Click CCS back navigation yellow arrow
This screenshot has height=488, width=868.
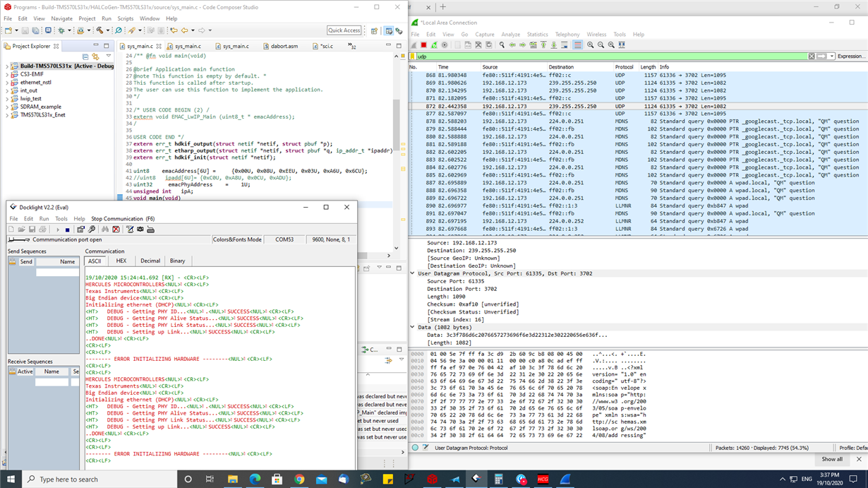(184, 30)
